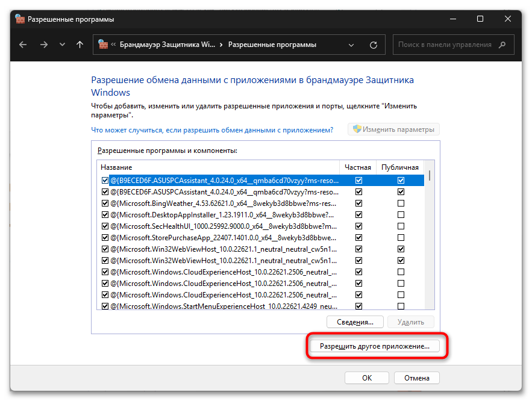Viewport: 532px width, 401px height.
Task: Open Брандмауэр Защитника Windows breadcrumb
Action: [167, 45]
